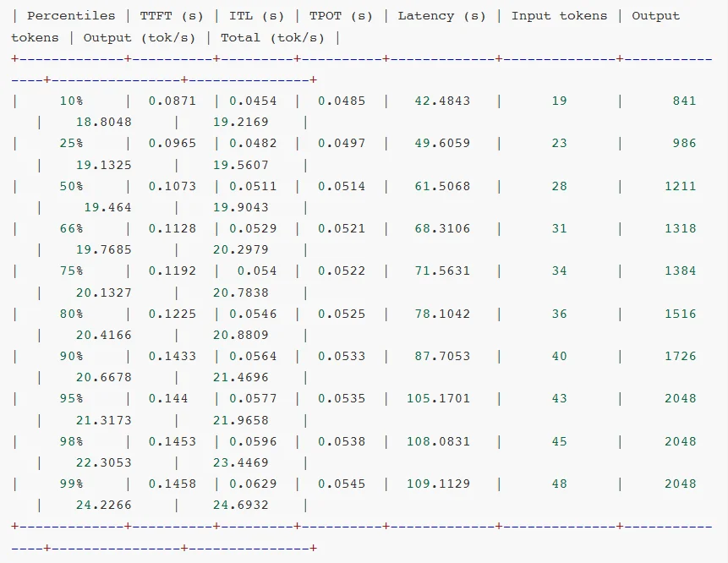Click the 90% percentile row label
Screen dimensions: 728x563
[71, 357]
